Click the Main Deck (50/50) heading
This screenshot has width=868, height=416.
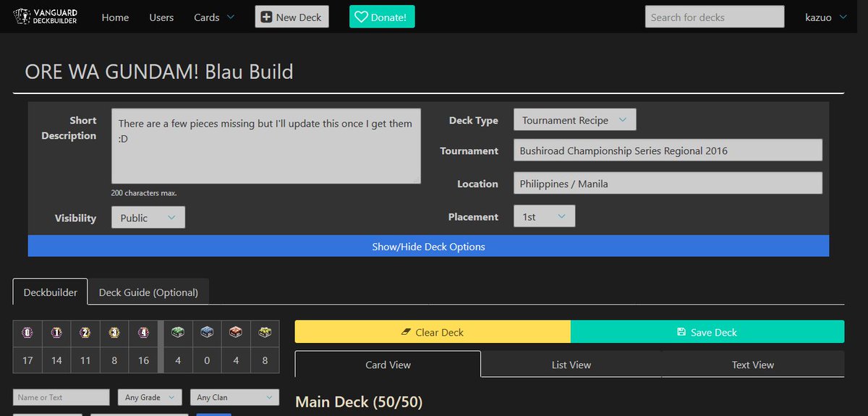coord(359,402)
